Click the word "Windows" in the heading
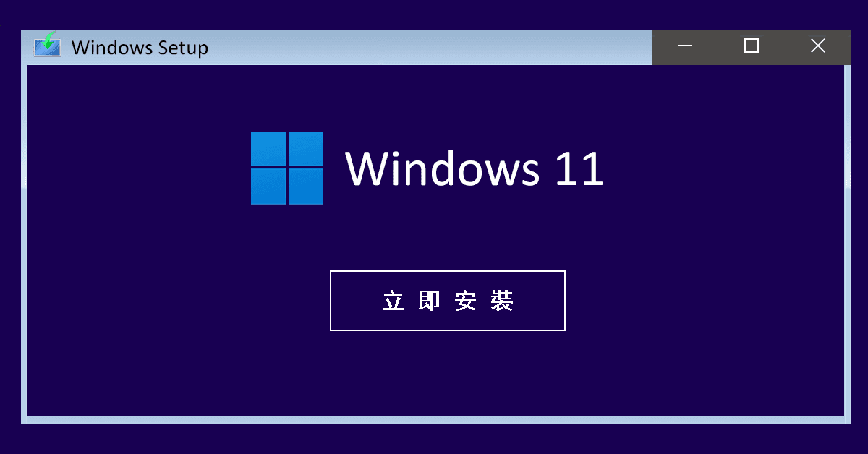The image size is (868, 454). click(443, 168)
